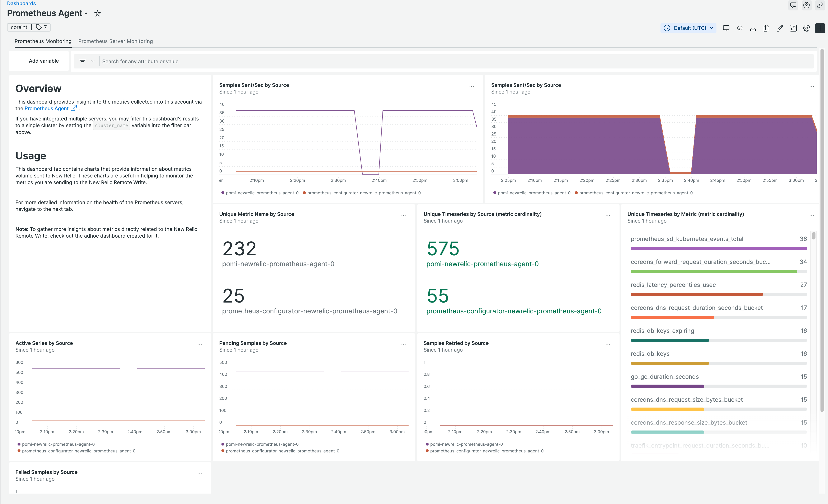Toggle prometheus-configurator legend in Active Series chart
828x504 pixels.
pos(76,451)
